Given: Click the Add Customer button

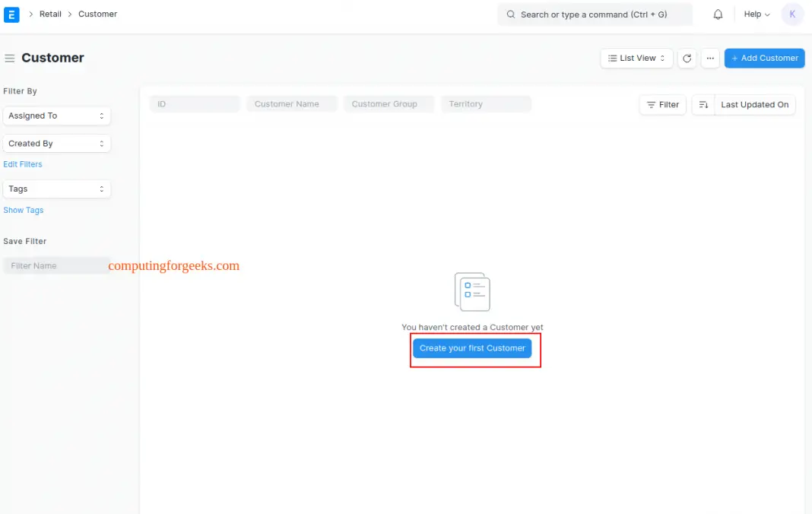Looking at the screenshot, I should (x=764, y=59).
